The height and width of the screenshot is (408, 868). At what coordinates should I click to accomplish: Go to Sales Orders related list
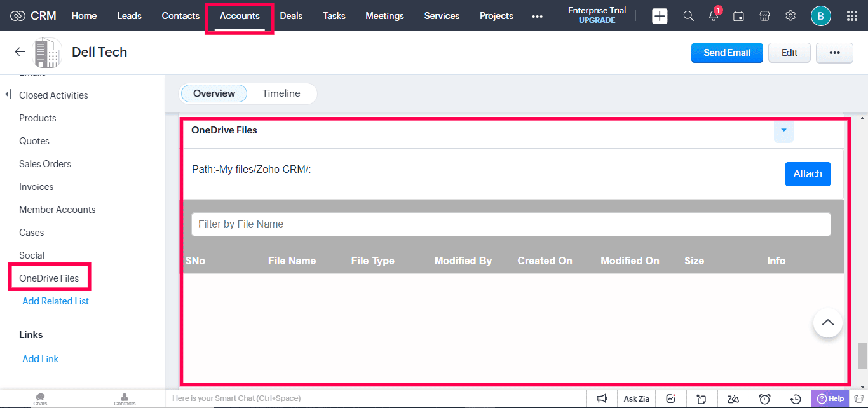[45, 164]
